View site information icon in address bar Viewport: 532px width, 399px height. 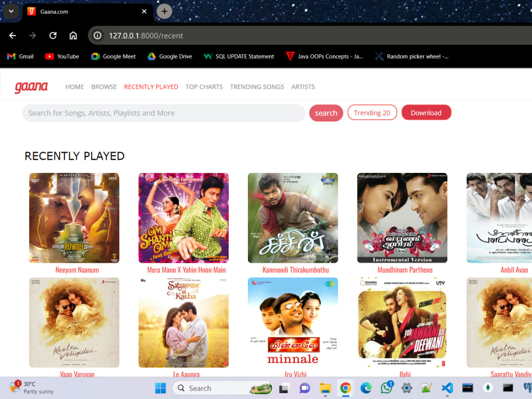(x=98, y=36)
